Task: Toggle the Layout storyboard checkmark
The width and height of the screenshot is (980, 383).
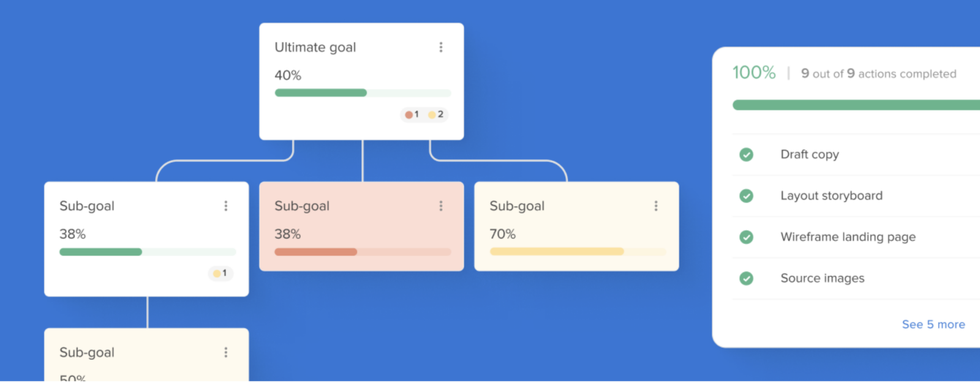Action: [x=746, y=196]
